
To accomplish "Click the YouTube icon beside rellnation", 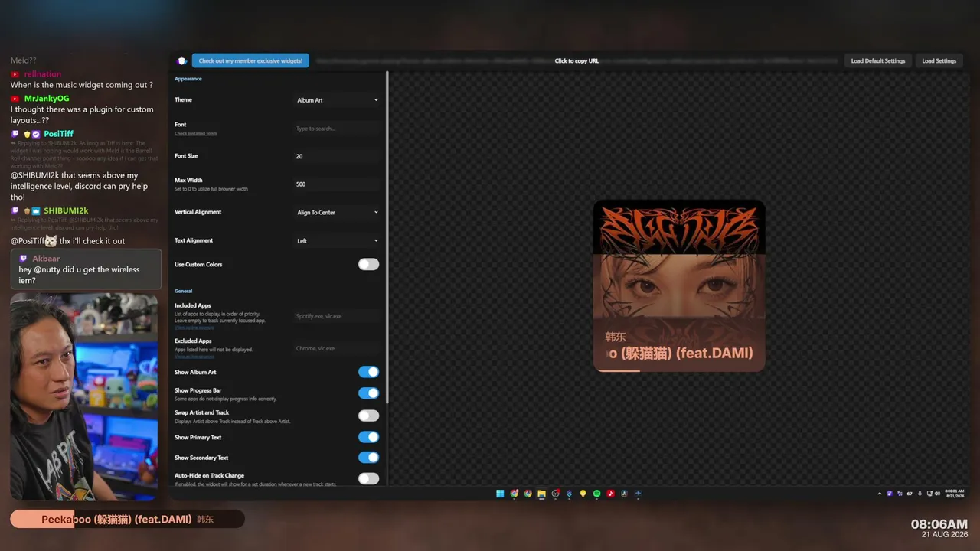I will [x=15, y=74].
